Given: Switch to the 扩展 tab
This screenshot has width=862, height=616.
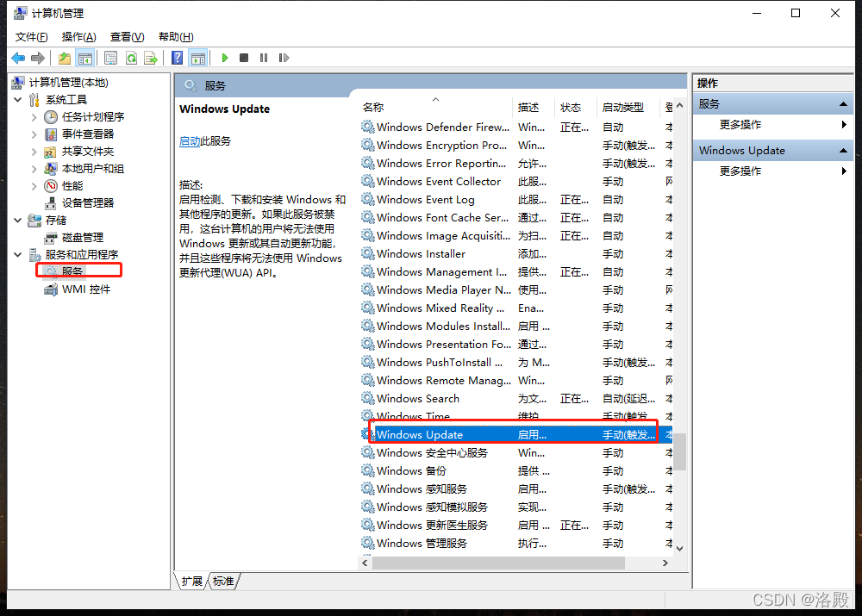Looking at the screenshot, I should (192, 582).
